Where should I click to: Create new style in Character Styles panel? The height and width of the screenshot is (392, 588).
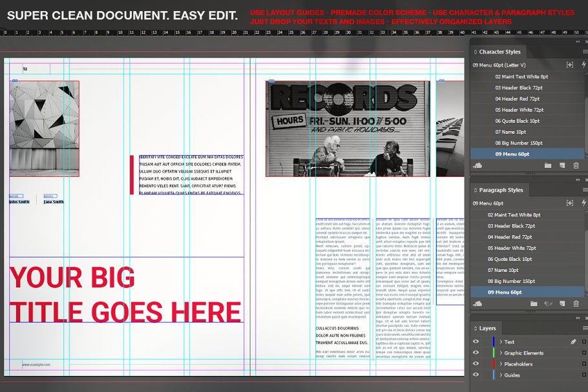click(x=562, y=166)
